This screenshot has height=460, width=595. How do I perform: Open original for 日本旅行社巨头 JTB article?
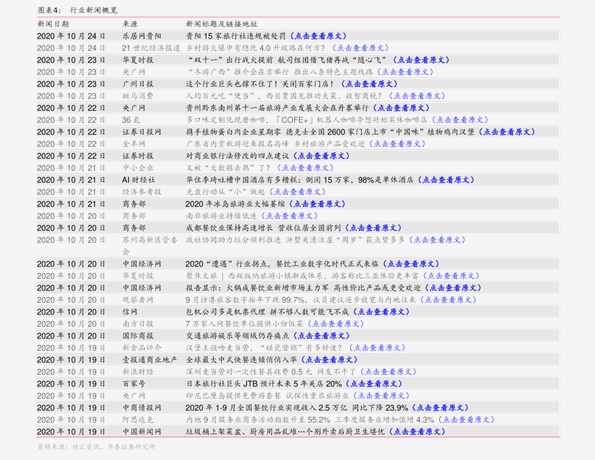pyautogui.click(x=374, y=384)
